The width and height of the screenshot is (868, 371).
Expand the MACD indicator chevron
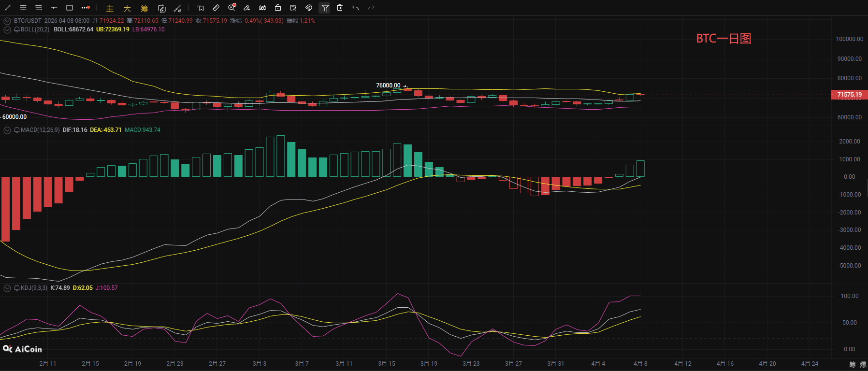tap(7, 130)
